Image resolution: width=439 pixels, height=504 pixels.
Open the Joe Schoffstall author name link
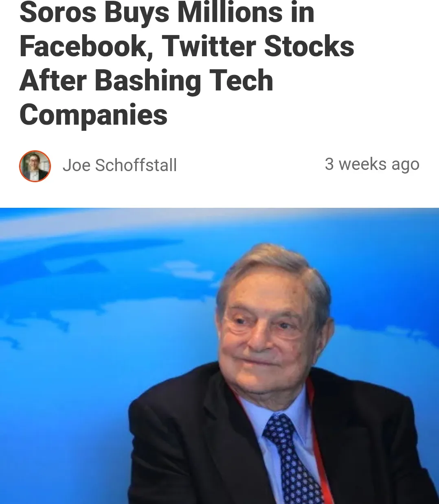tap(120, 165)
